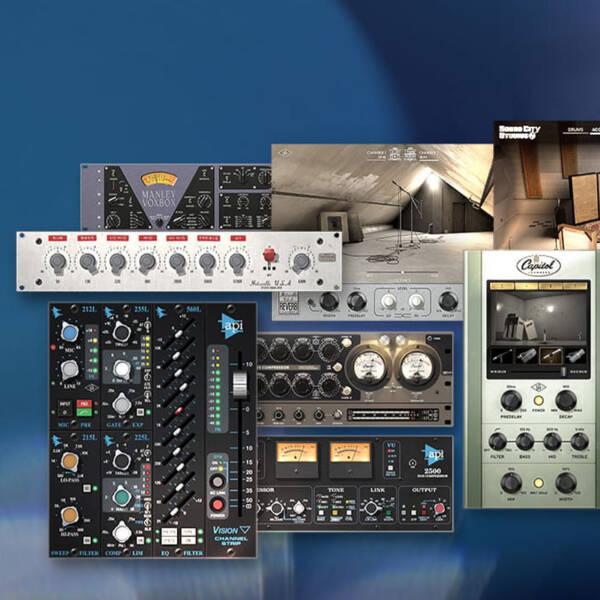This screenshot has width=600, height=600.
Task: Click the MID knob in Capitol Chambers
Action: (552, 442)
